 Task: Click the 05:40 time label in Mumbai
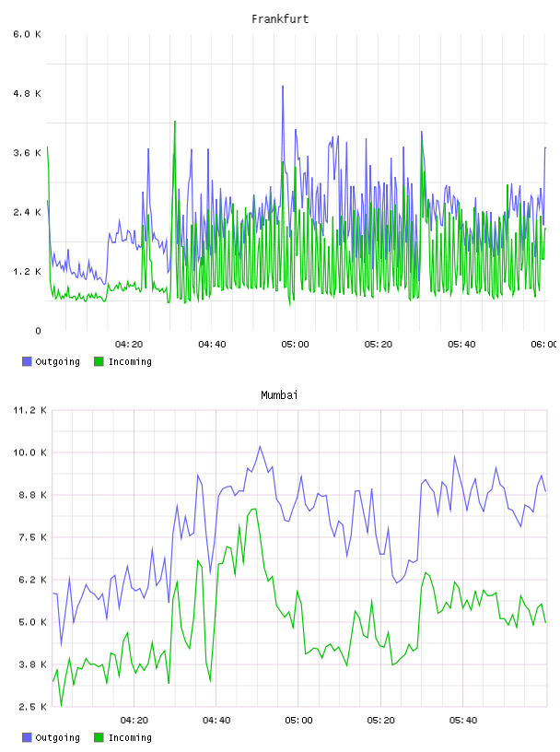pos(463,721)
